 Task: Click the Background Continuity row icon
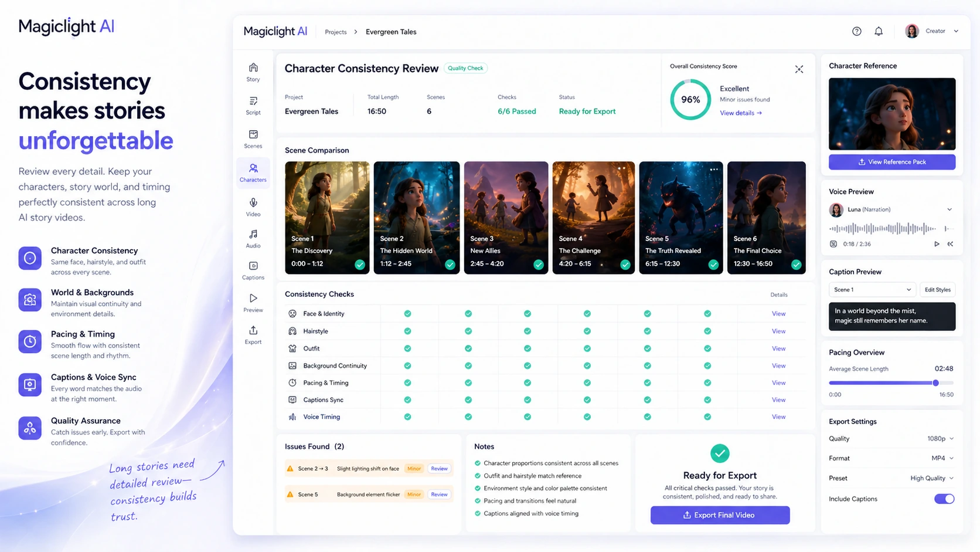click(292, 365)
